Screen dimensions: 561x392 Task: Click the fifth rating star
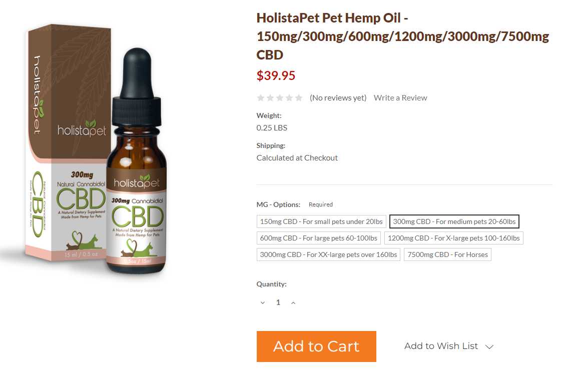299,98
